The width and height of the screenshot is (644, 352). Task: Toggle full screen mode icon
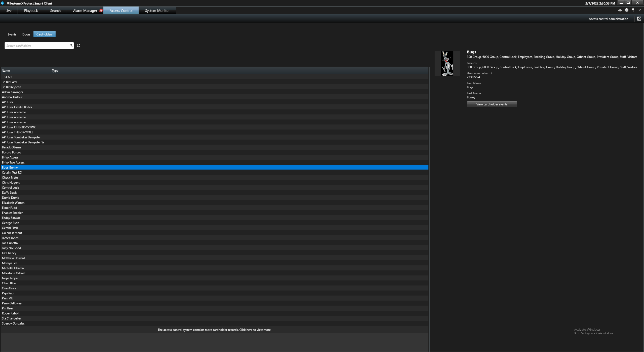coord(639,19)
